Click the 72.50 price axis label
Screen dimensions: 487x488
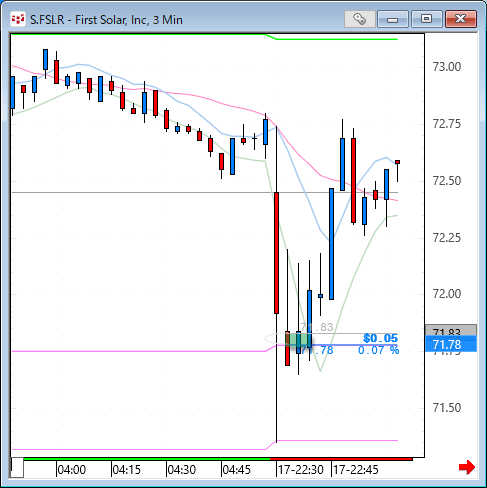[x=447, y=181]
